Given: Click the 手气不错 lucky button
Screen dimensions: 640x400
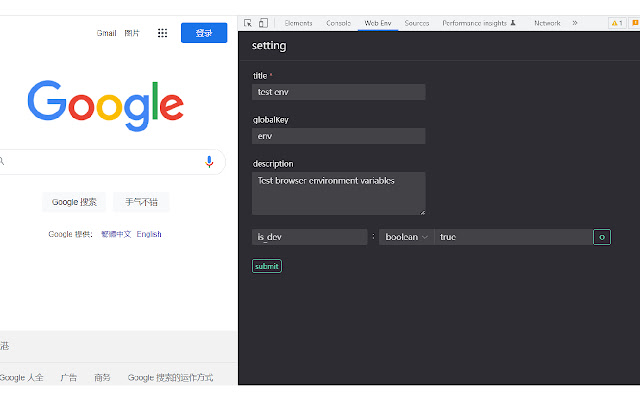Looking at the screenshot, I should click(141, 202).
